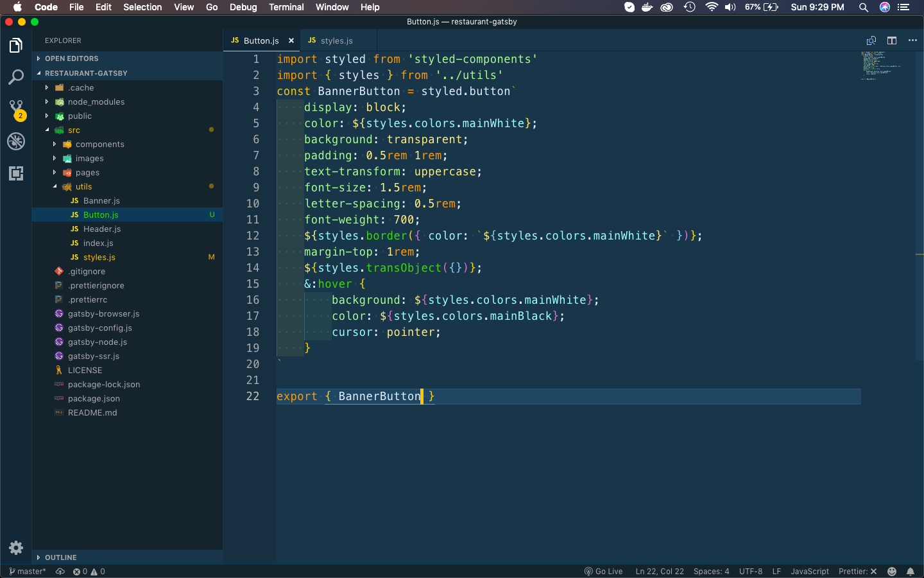Change the LF end of line sequence
This screenshot has height=578, width=924.
776,572
